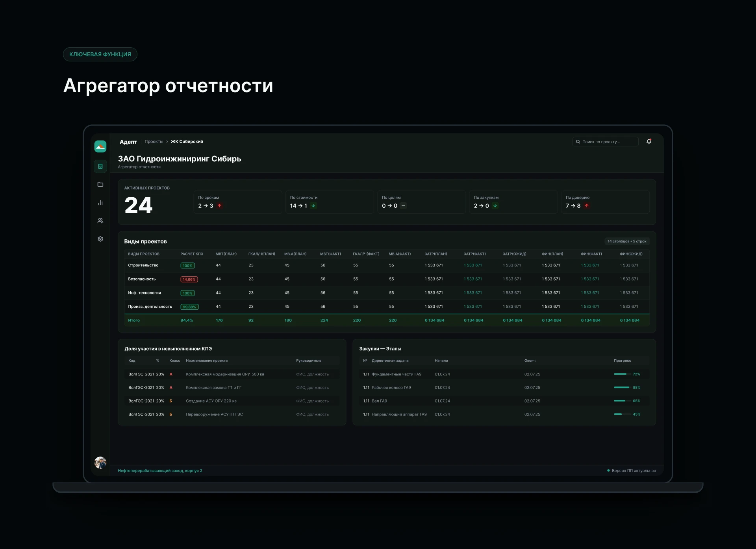Click the red up arrow in По доверию card
The height and width of the screenshot is (549, 756).
587,206
